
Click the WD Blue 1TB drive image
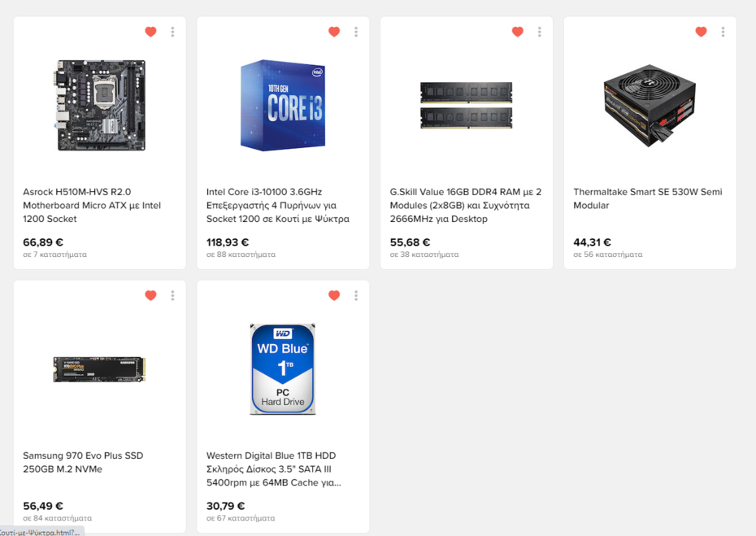pos(282,368)
